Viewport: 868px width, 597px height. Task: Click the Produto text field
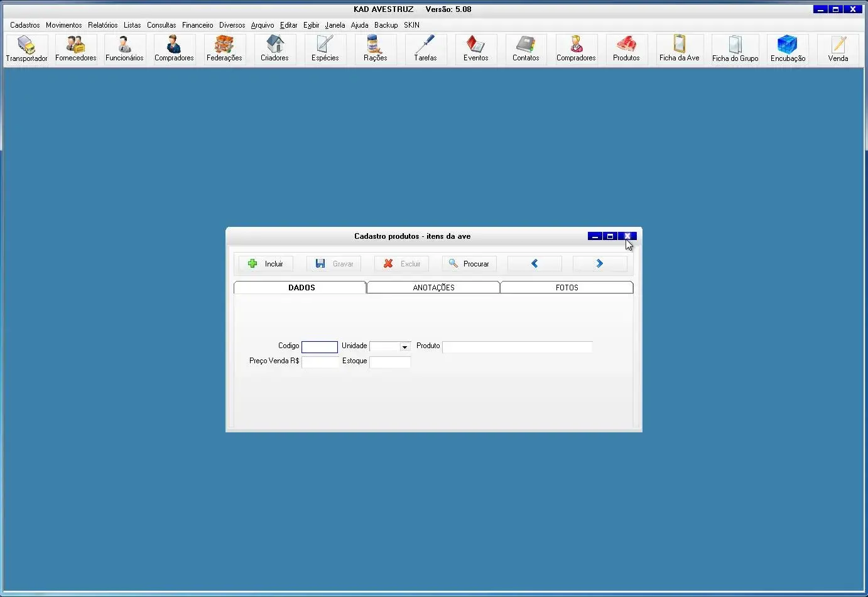click(518, 347)
